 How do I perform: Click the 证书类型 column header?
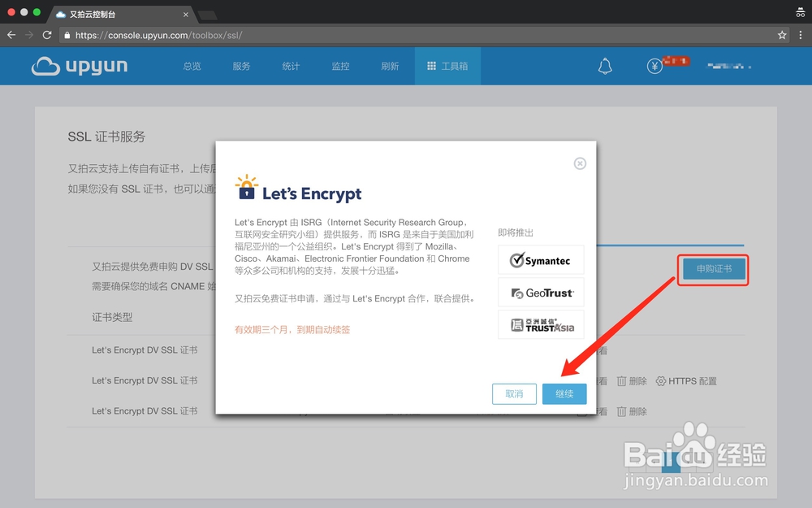[112, 317]
